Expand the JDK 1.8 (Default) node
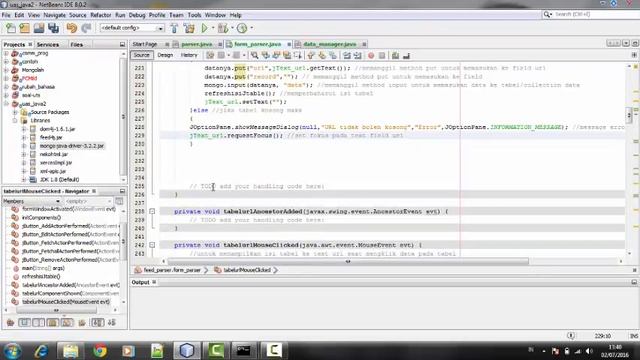640x360 pixels. [x=24, y=180]
